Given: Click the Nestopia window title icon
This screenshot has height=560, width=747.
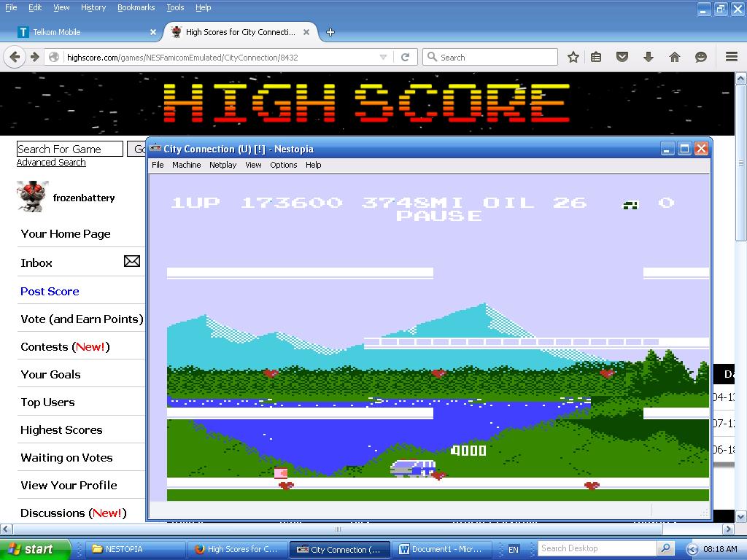Looking at the screenshot, I should [155, 148].
